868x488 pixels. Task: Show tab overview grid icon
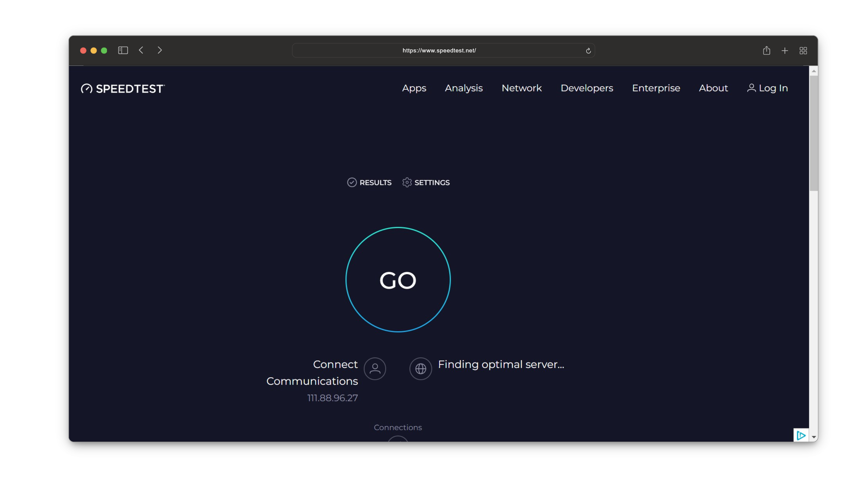click(803, 51)
